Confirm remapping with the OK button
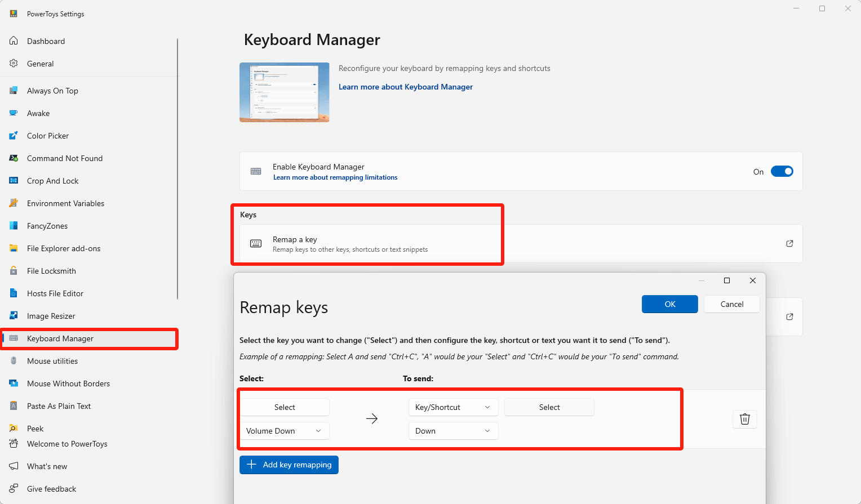Viewport: 861px width, 504px height. (x=670, y=304)
